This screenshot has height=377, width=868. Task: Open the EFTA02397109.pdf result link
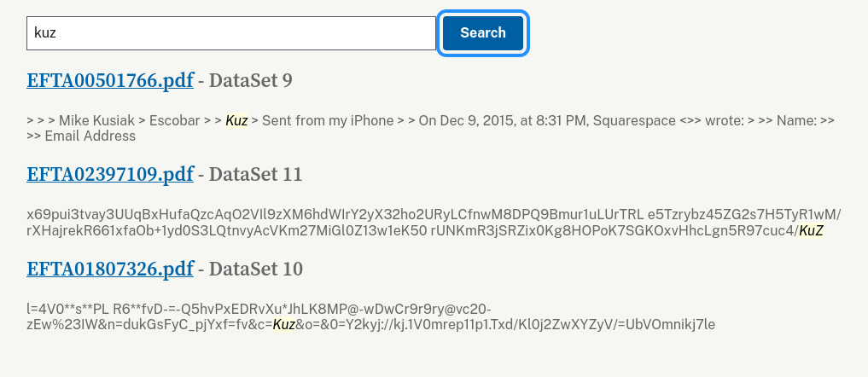tap(110, 175)
